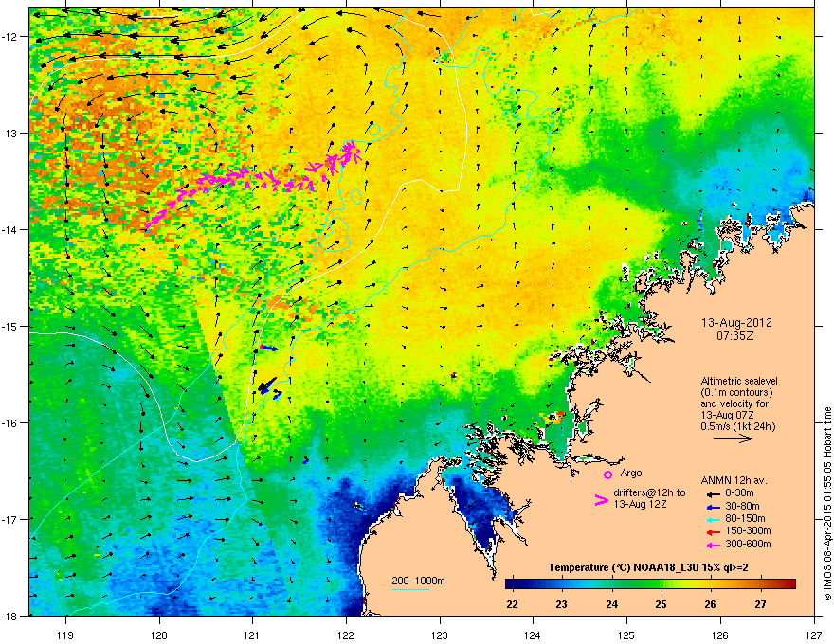Click the cyan 80-150m legend arrow

[713, 520]
